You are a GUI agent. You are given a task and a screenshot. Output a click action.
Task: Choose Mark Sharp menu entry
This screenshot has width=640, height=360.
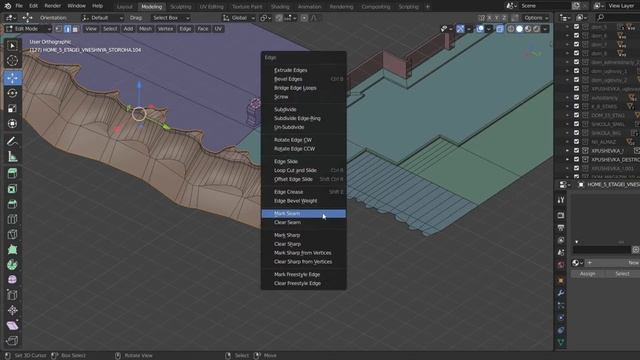pos(304,235)
